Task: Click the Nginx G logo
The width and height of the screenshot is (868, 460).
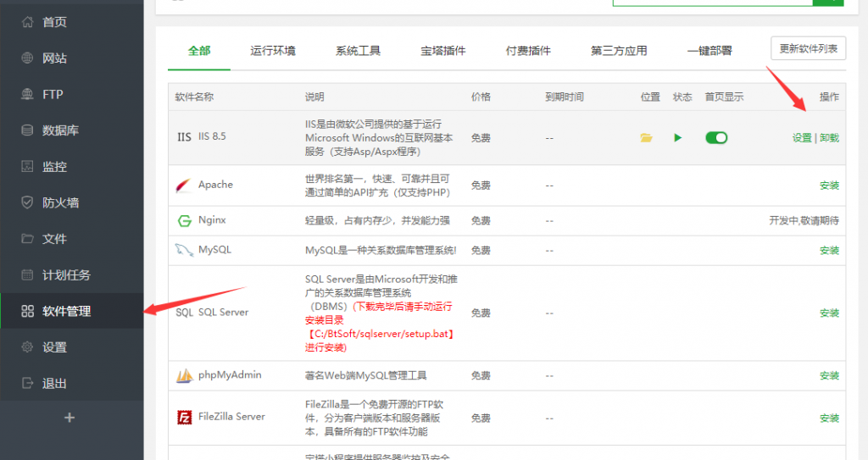Action: click(184, 221)
